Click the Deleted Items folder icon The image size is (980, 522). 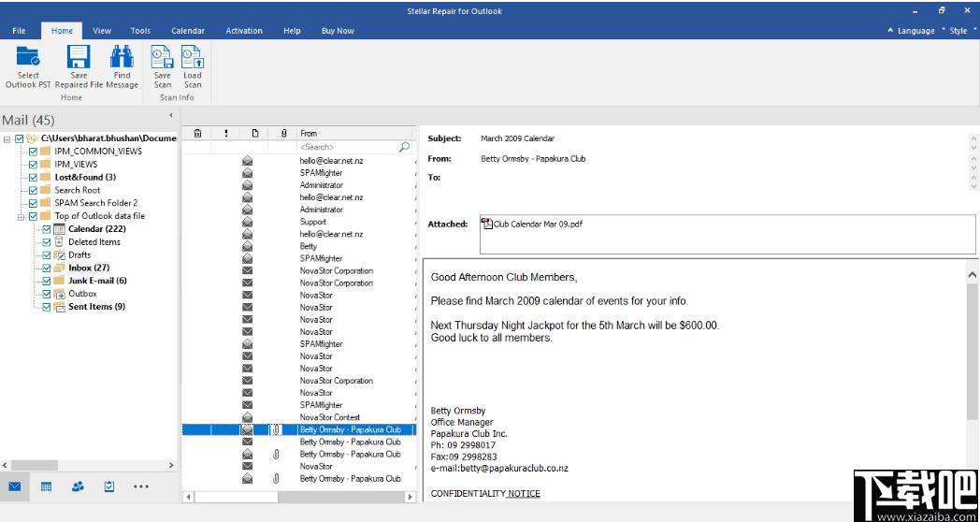pyautogui.click(x=59, y=242)
